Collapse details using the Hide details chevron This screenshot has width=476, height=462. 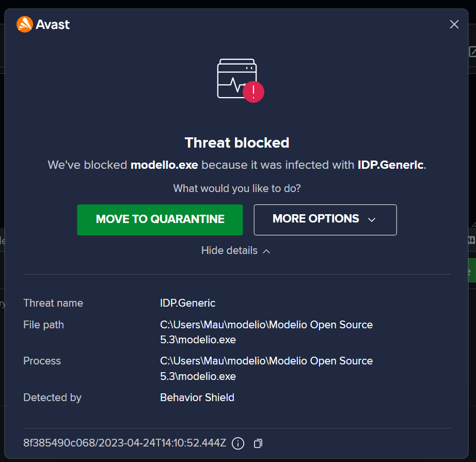tap(266, 251)
